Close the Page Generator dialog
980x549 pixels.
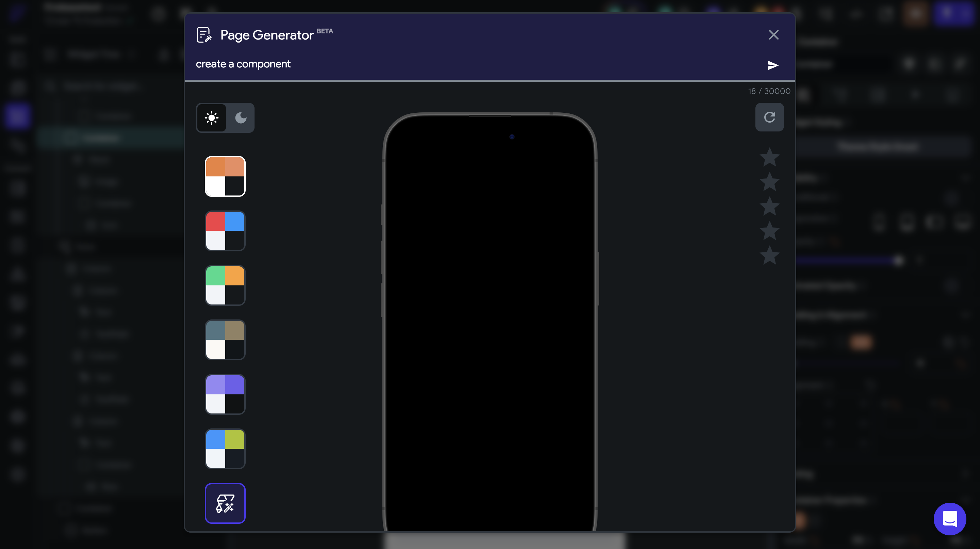click(x=773, y=35)
